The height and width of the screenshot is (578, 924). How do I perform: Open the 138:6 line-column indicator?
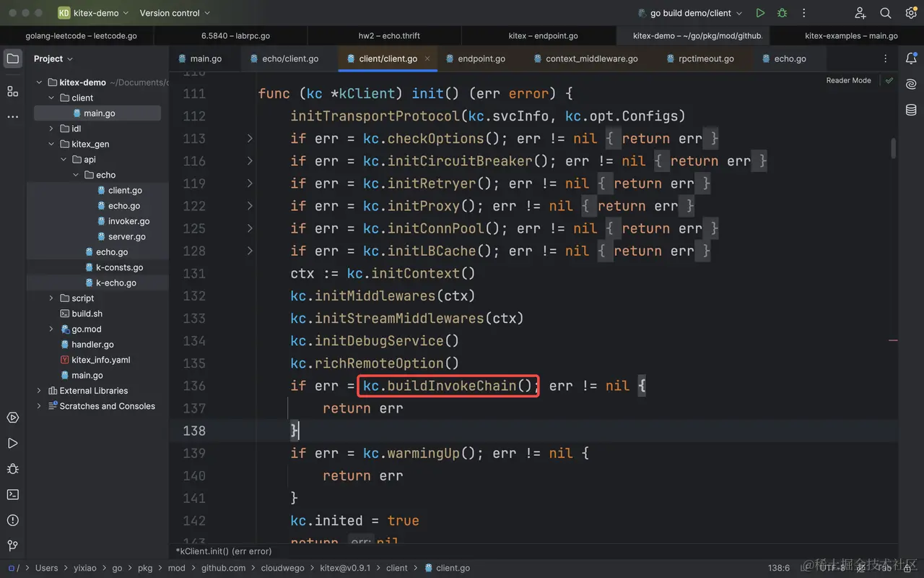pos(779,568)
